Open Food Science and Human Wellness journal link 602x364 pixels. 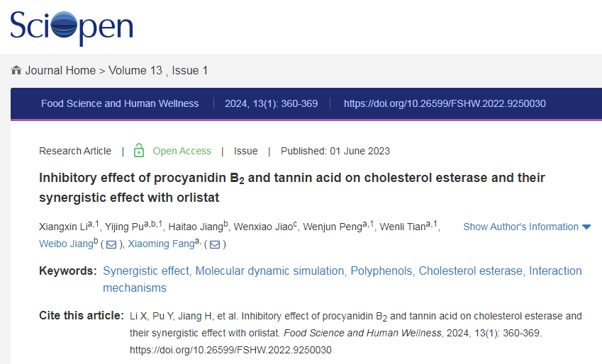(x=120, y=103)
